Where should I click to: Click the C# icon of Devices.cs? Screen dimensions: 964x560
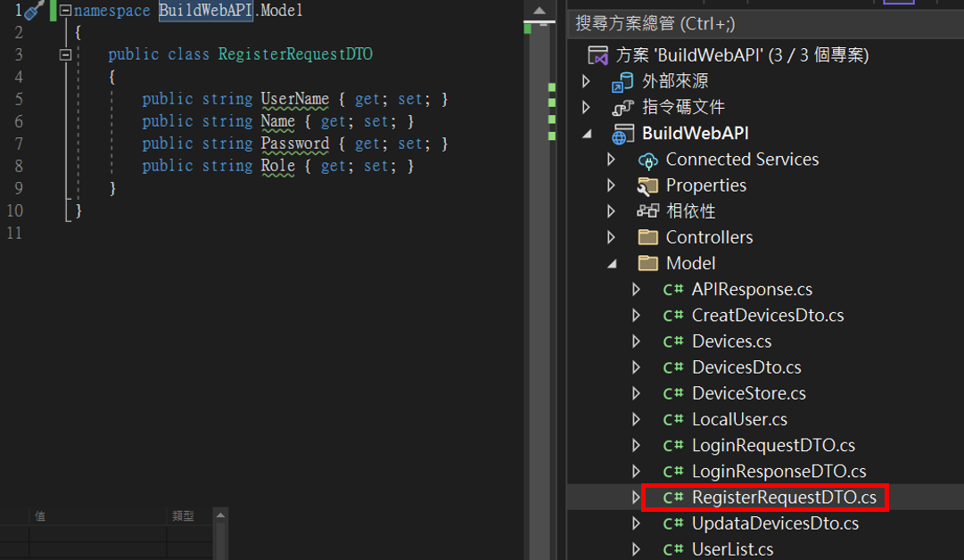[x=673, y=342]
